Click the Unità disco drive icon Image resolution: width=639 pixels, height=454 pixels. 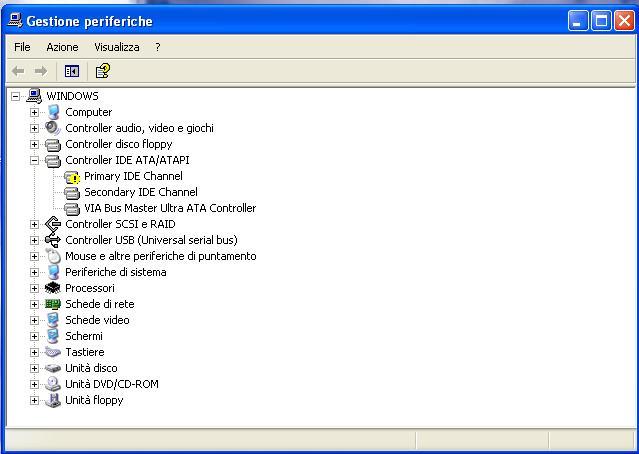(x=53, y=368)
